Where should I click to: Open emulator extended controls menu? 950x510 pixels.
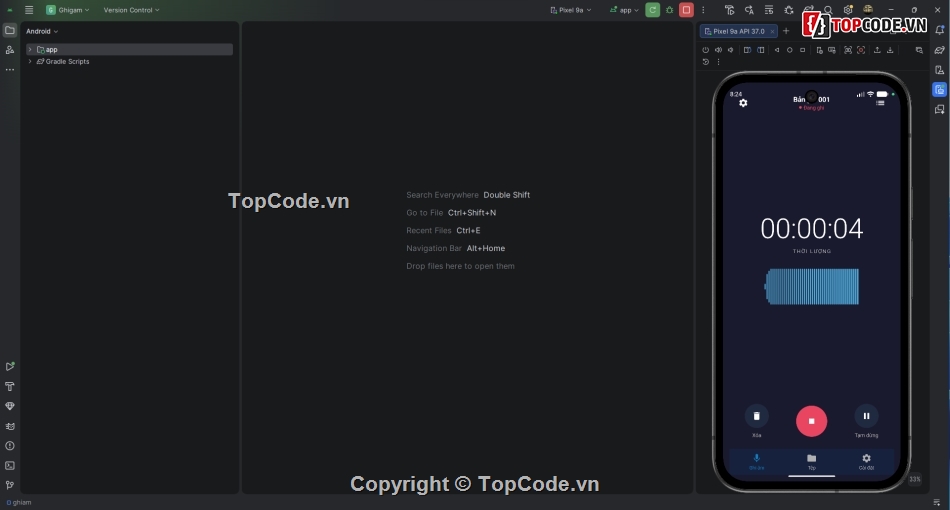[719, 62]
